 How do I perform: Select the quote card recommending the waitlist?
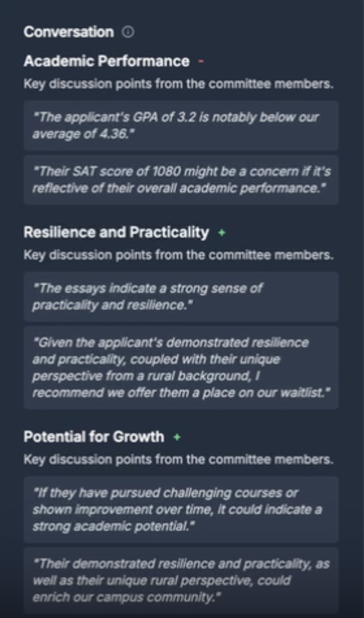click(x=181, y=367)
